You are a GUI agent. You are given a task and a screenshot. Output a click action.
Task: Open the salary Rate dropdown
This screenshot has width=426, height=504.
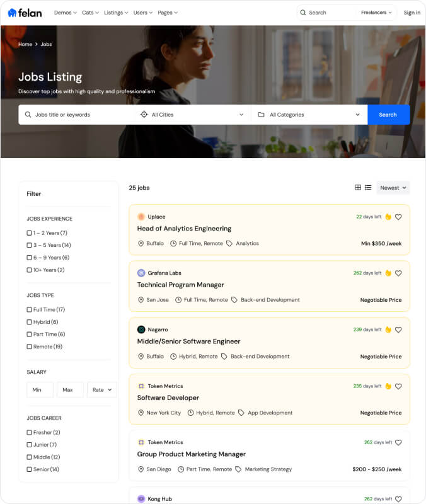click(102, 389)
